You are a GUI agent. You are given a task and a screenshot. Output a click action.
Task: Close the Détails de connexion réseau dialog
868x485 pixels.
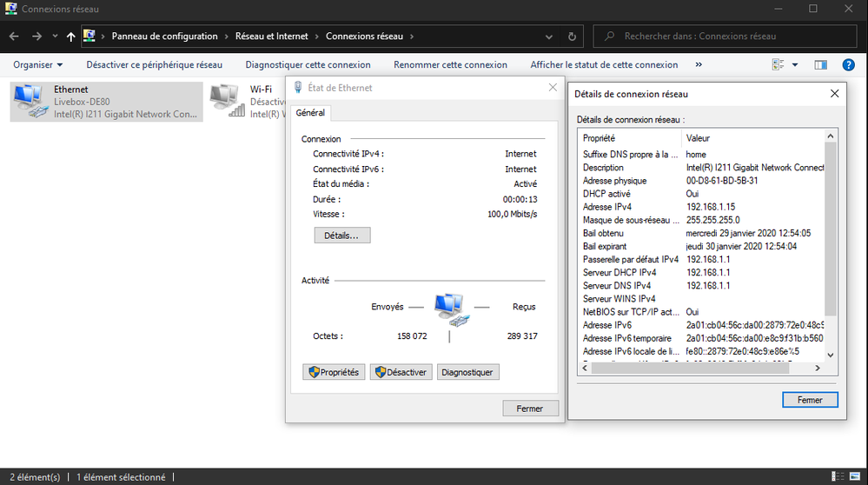tap(834, 94)
